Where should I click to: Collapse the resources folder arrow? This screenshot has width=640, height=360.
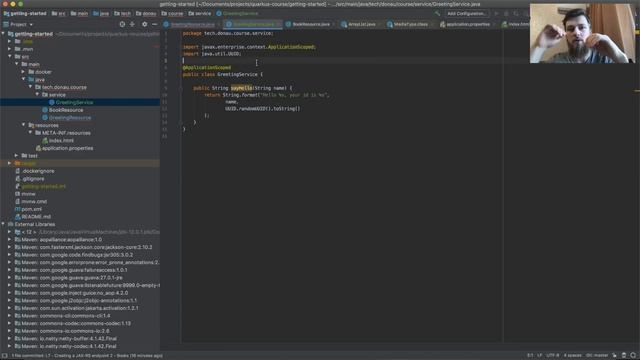click(x=24, y=125)
